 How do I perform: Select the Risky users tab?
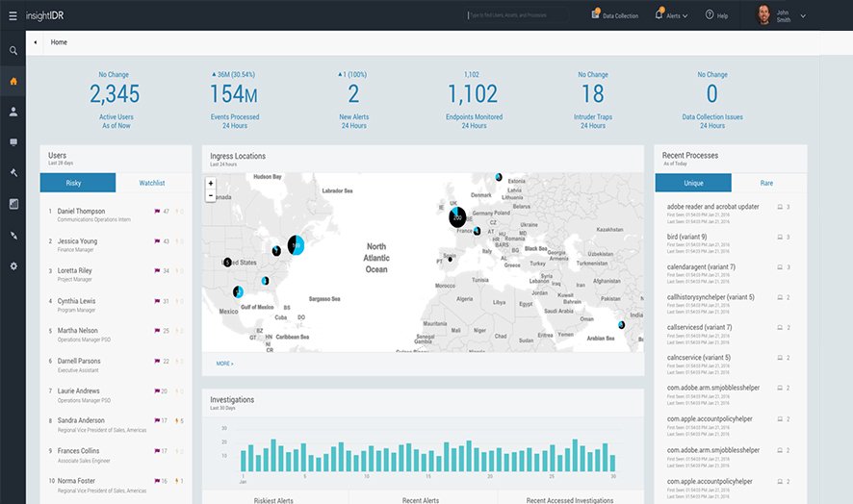(78, 183)
